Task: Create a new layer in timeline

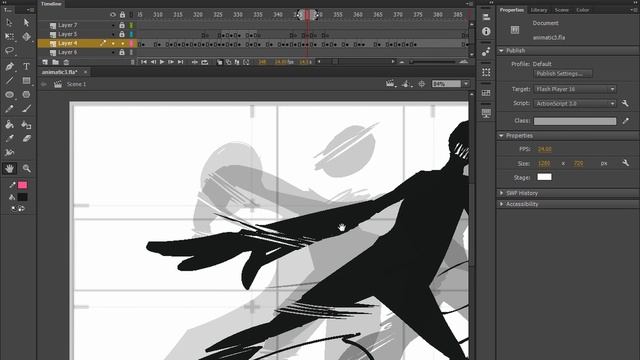Action: point(45,62)
